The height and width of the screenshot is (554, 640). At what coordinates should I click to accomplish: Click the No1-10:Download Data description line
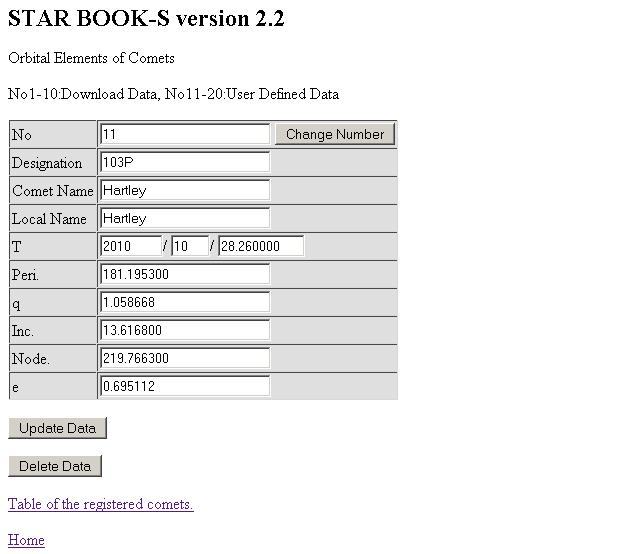pos(173,94)
